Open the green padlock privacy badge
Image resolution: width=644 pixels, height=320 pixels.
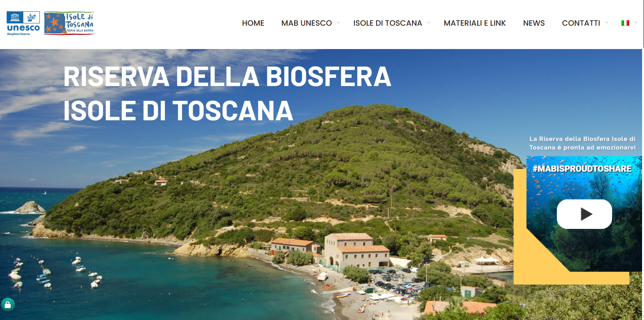pos(8,304)
